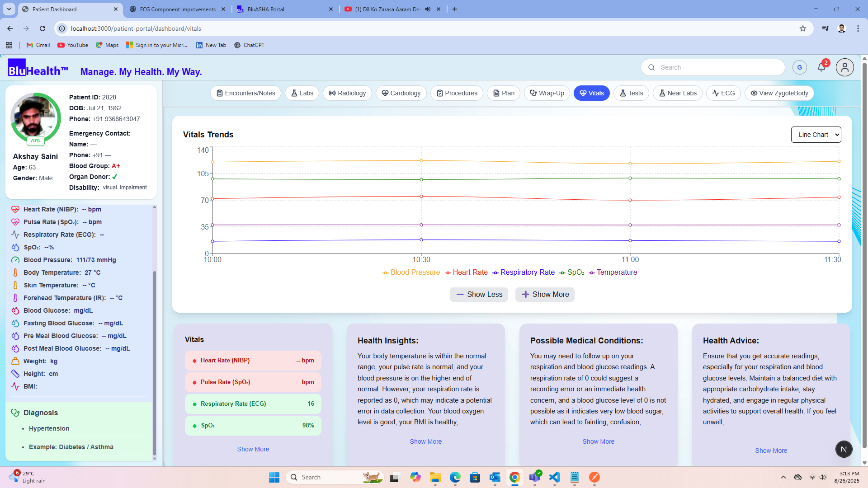Viewport: 868px width, 488px height.
Task: Open Visual Studio Code from taskbar
Action: 555,477
